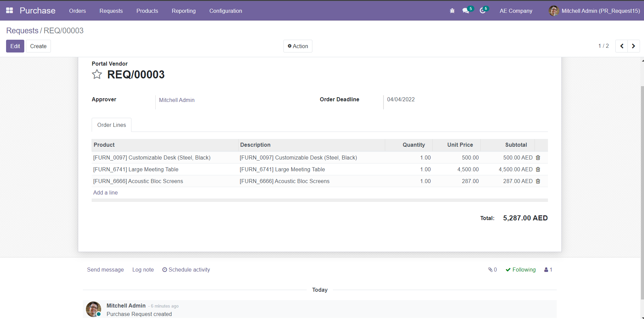Go to next record with right arrow
This screenshot has height=319, width=644.
click(x=633, y=46)
